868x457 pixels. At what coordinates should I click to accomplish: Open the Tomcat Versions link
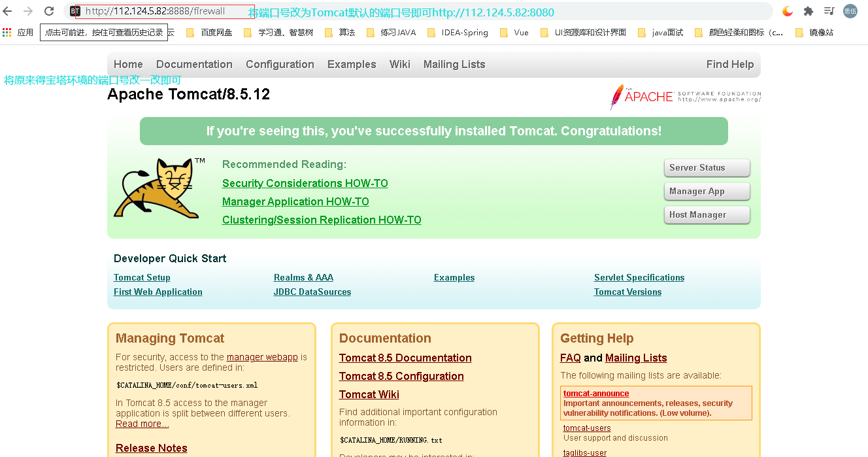(x=627, y=292)
